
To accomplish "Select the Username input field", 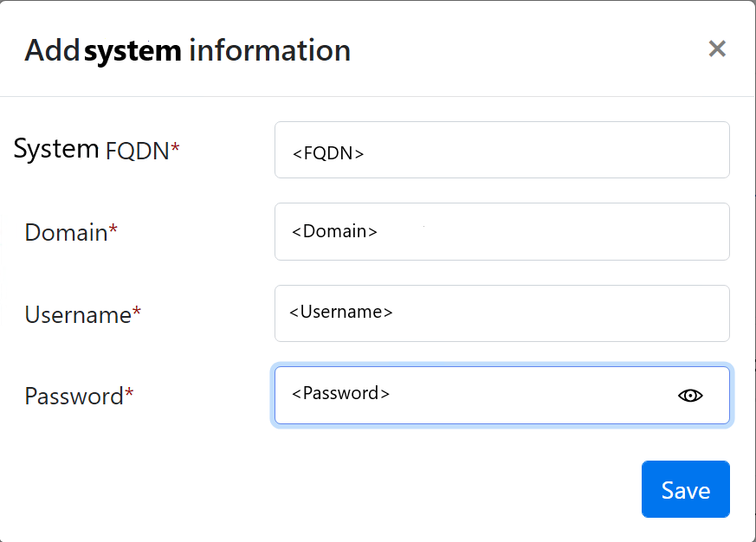I will pos(501,313).
